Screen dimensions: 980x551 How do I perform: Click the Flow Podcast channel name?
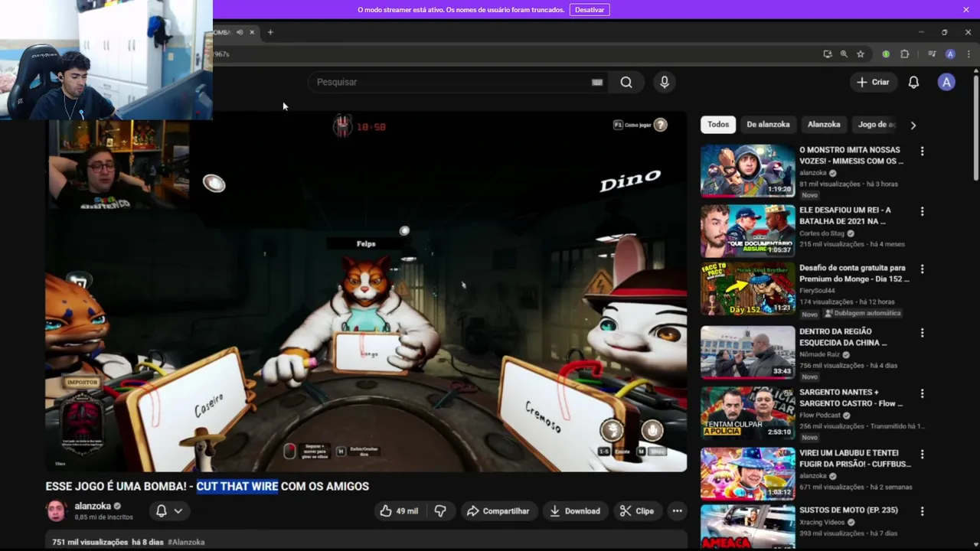pos(819,415)
